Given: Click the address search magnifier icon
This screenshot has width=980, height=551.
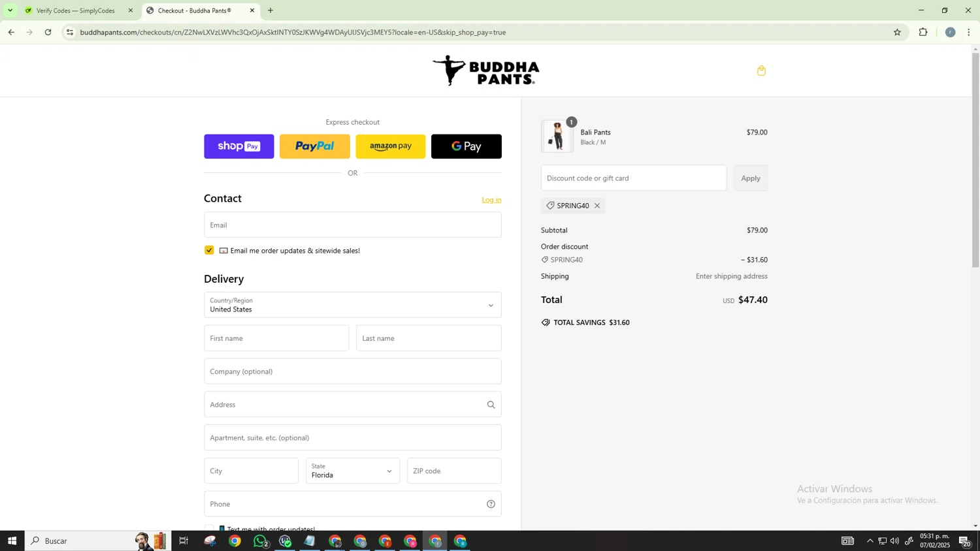Looking at the screenshot, I should (491, 405).
